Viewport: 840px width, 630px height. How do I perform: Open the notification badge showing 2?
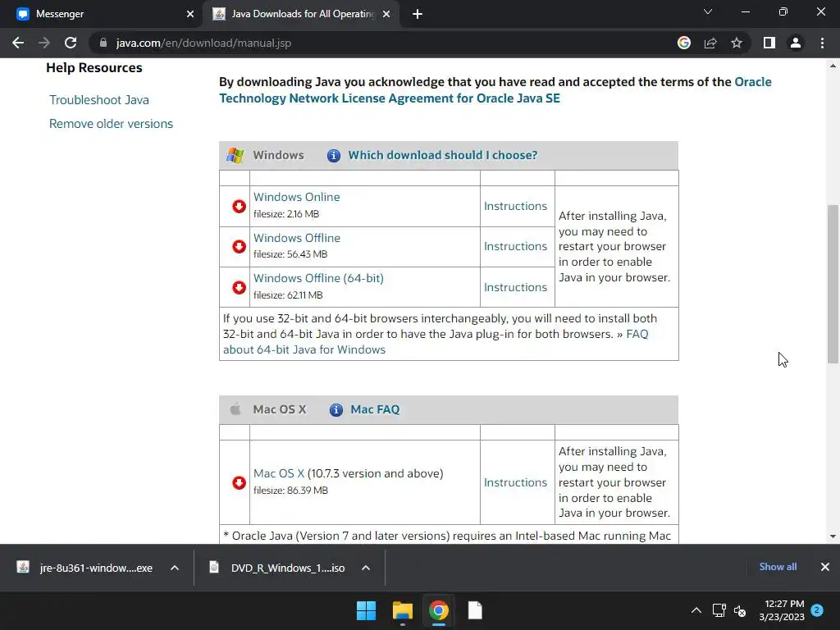click(x=817, y=609)
